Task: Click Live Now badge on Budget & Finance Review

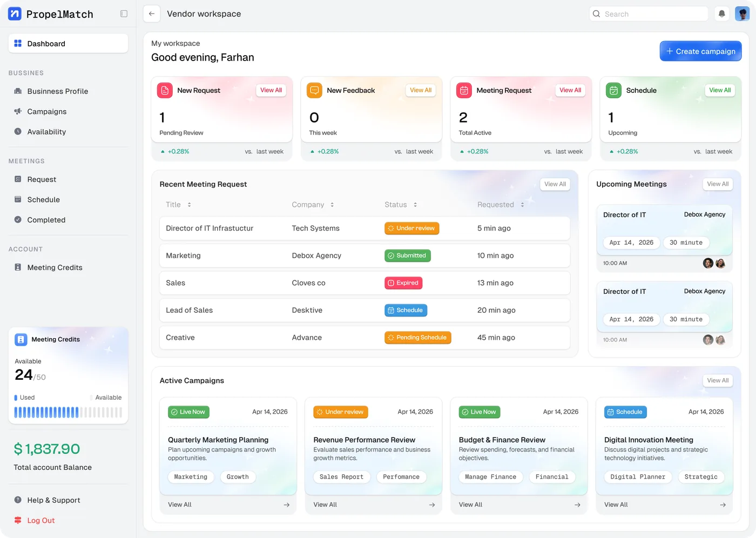Action: pos(480,412)
